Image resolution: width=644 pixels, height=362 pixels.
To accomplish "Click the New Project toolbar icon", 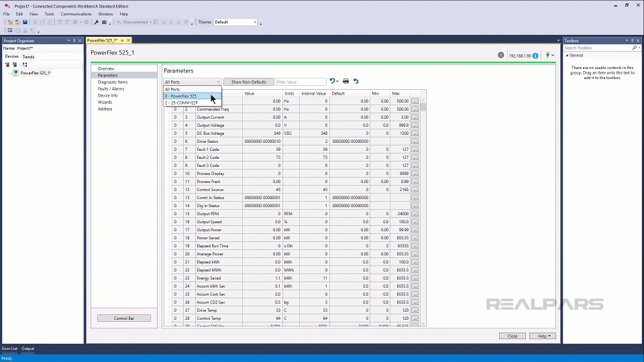I will click(x=10, y=22).
